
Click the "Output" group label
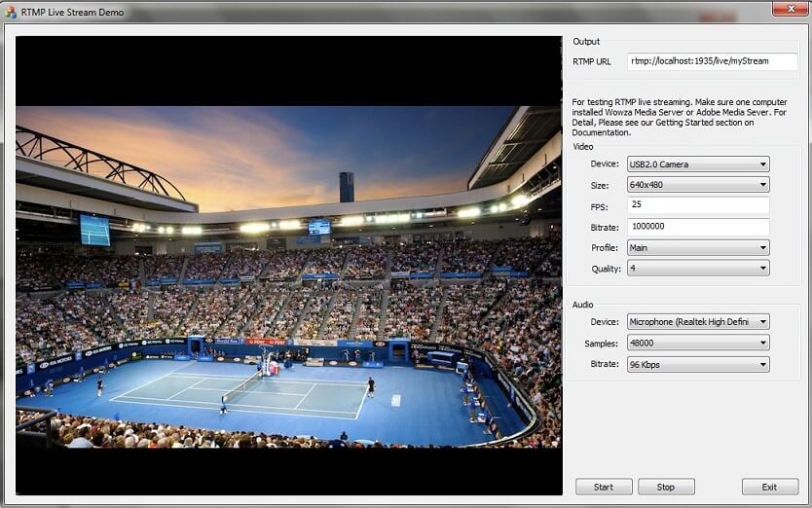[x=586, y=42]
